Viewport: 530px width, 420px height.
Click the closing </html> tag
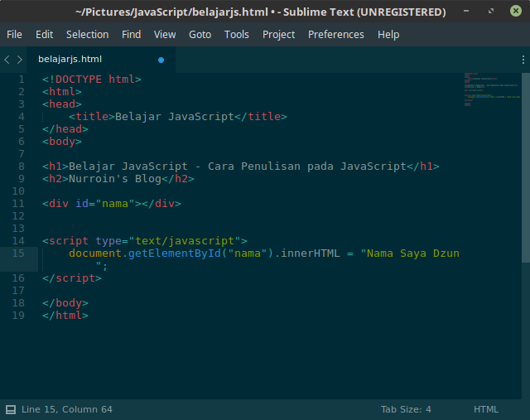click(x=65, y=316)
